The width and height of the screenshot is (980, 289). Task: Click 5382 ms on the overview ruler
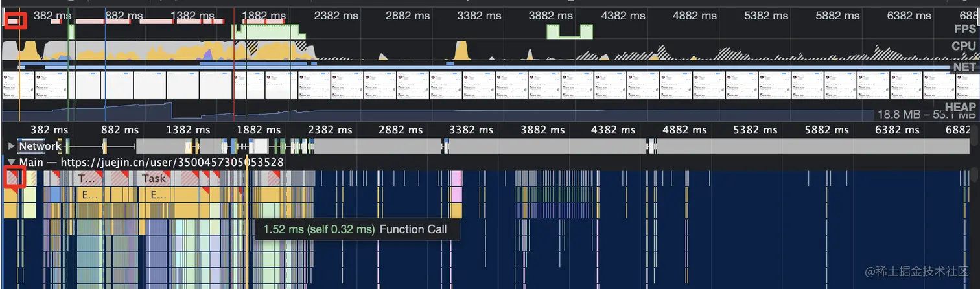tap(767, 15)
